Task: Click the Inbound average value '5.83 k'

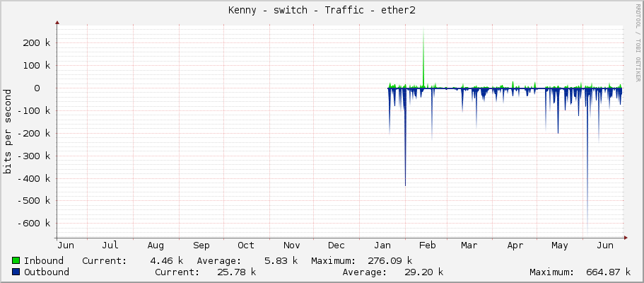Action: (x=281, y=261)
